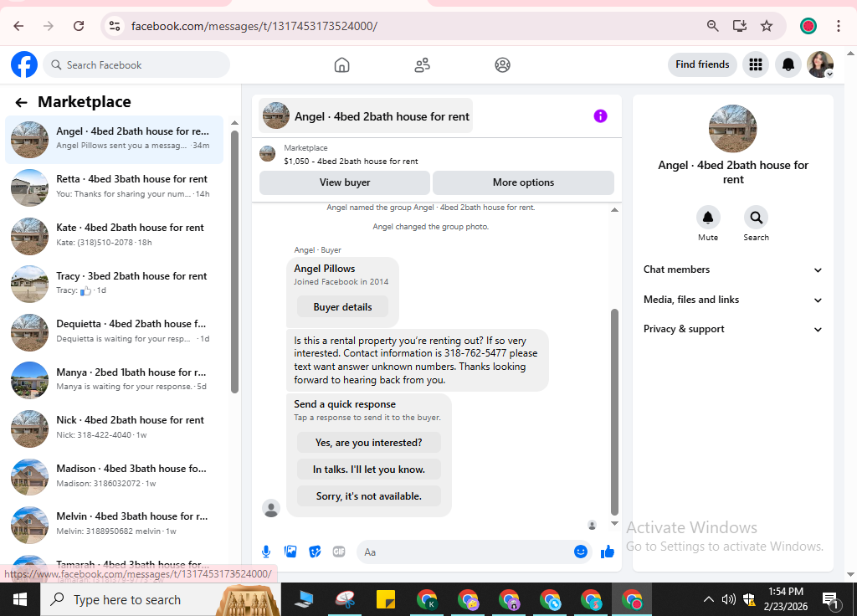Click the browser address bar URL

click(254, 26)
